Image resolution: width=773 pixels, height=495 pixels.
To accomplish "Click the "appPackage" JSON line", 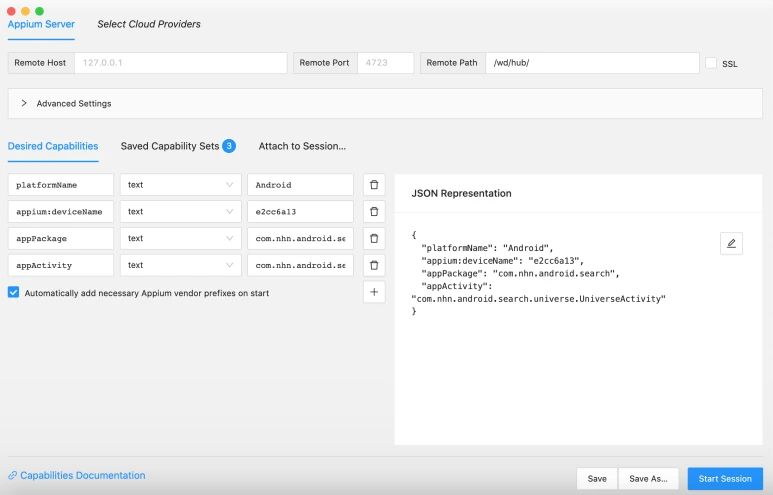I will point(520,274).
